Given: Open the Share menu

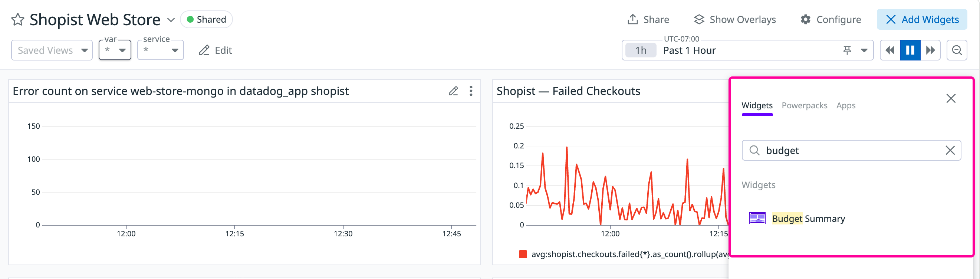Looking at the screenshot, I should pyautogui.click(x=648, y=19).
